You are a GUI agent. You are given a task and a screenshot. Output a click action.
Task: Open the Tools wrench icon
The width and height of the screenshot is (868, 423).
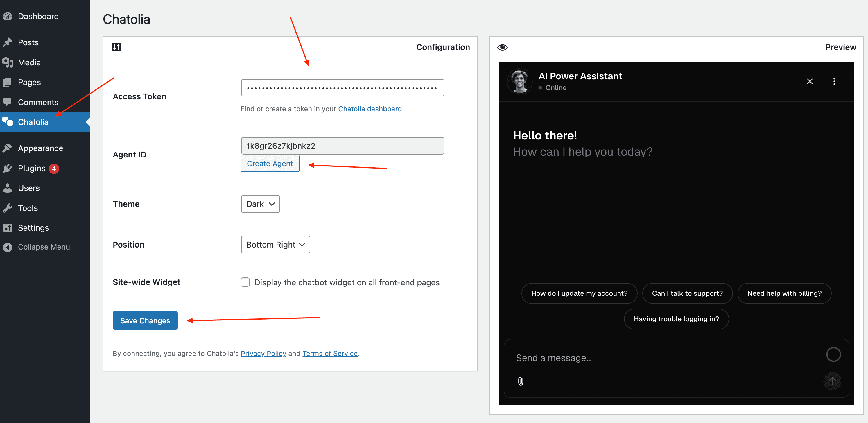8,208
